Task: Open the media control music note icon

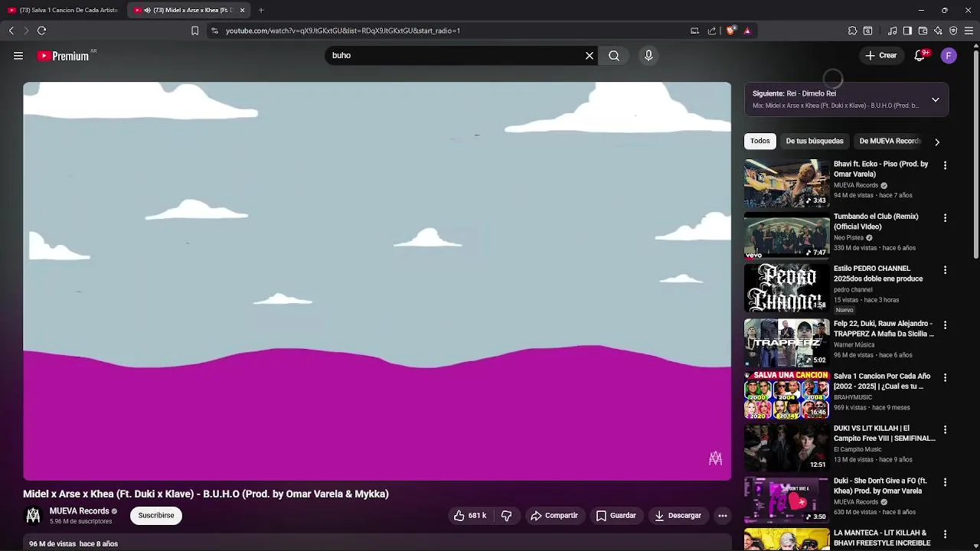Action: 892,31
